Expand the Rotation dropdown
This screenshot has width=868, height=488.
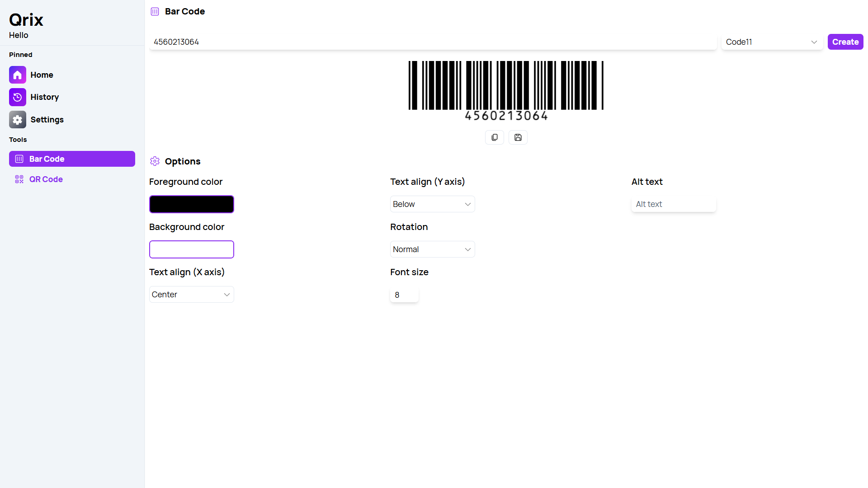[432, 249]
